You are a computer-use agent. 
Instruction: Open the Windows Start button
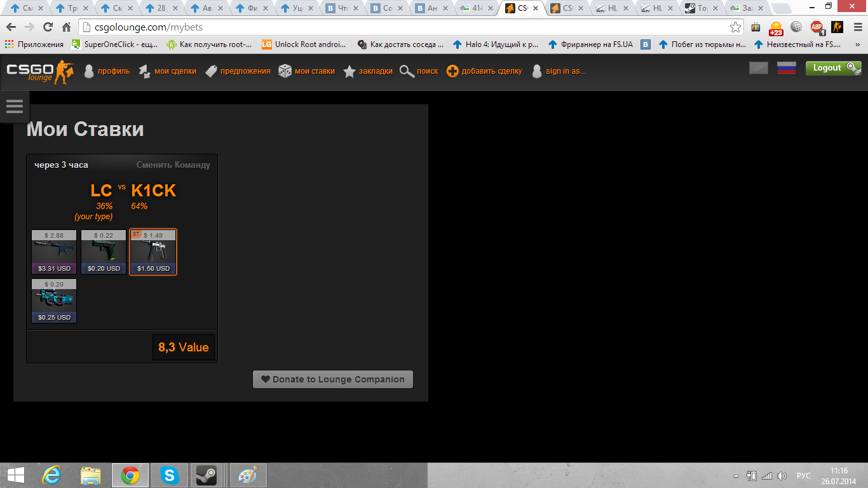(x=15, y=475)
